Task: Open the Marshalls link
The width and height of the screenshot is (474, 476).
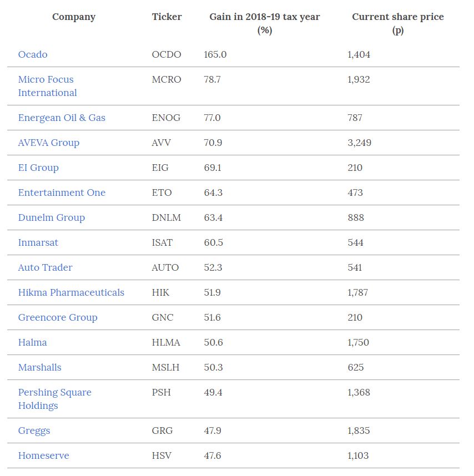Action: [40, 367]
